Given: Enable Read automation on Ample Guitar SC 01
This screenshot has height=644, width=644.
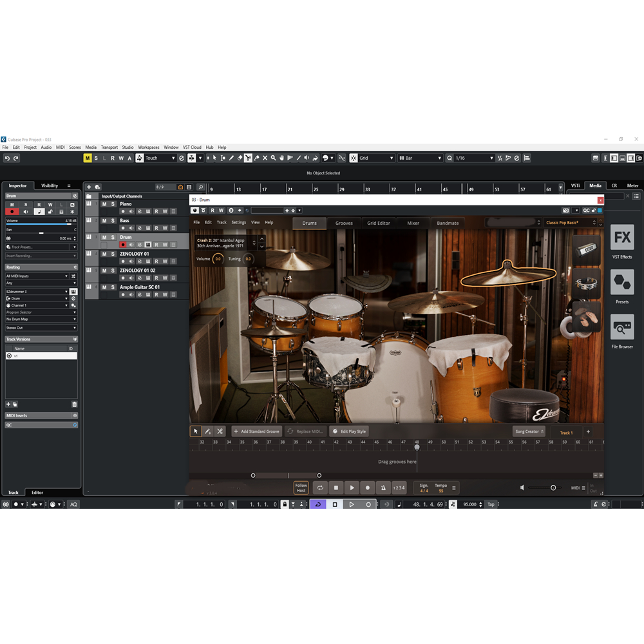Looking at the screenshot, I should click(x=156, y=294).
